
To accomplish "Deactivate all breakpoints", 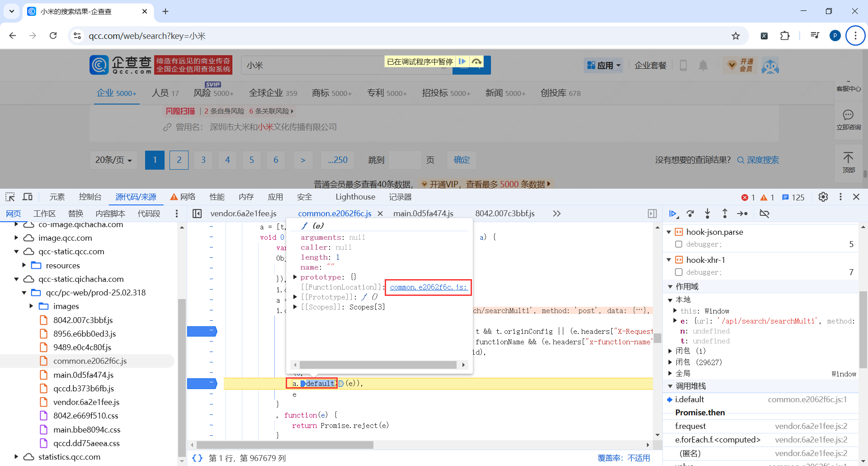I will (764, 214).
